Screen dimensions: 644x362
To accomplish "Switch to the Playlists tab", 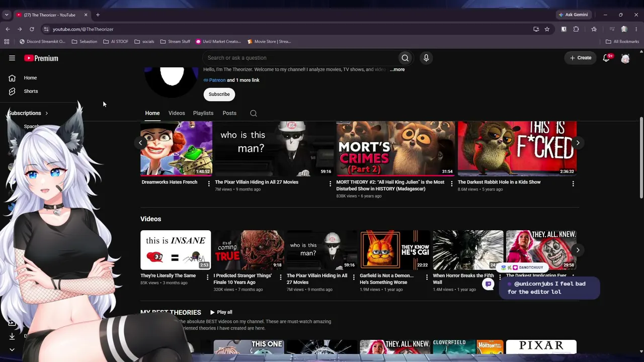I will 203,113.
